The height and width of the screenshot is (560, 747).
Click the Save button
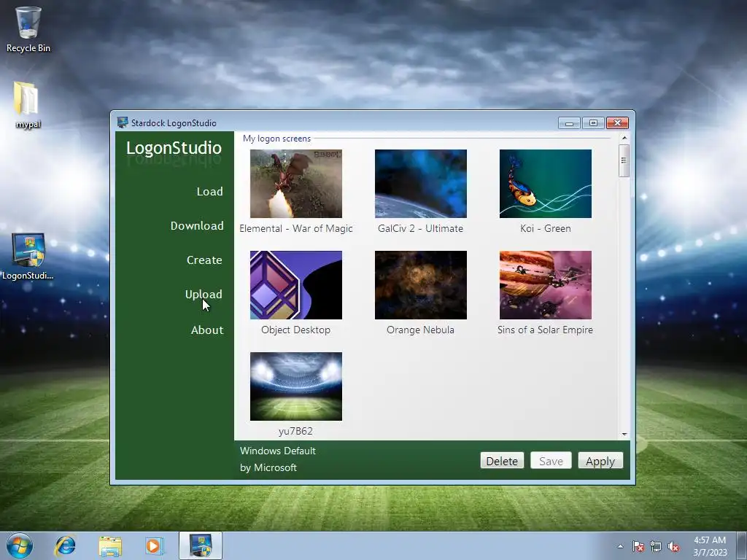tap(551, 461)
